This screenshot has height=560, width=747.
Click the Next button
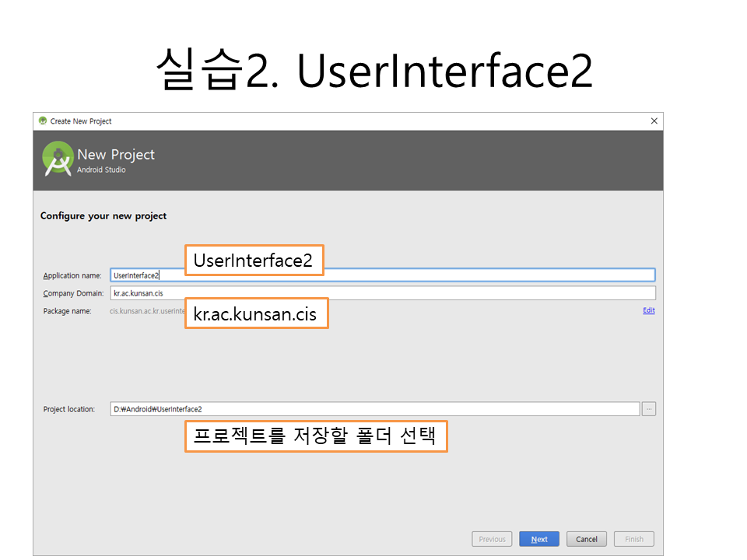pyautogui.click(x=539, y=539)
